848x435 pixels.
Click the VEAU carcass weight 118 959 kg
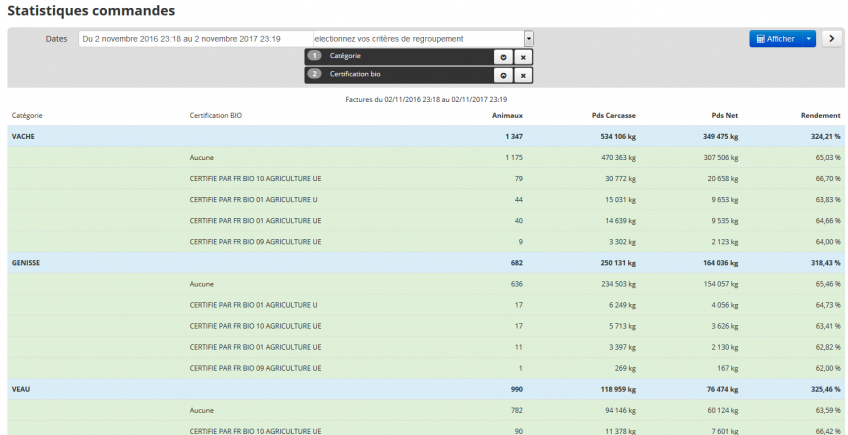(616, 389)
